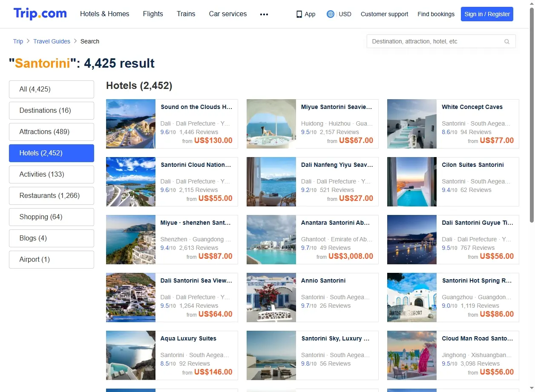
Task: Open Miyue Santorini Seaview hotel thumbnail
Action: pyautogui.click(x=271, y=124)
